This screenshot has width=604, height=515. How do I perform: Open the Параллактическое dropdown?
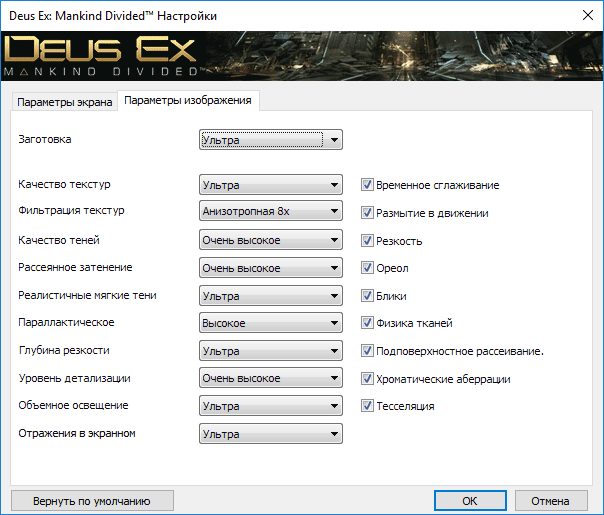tap(271, 323)
